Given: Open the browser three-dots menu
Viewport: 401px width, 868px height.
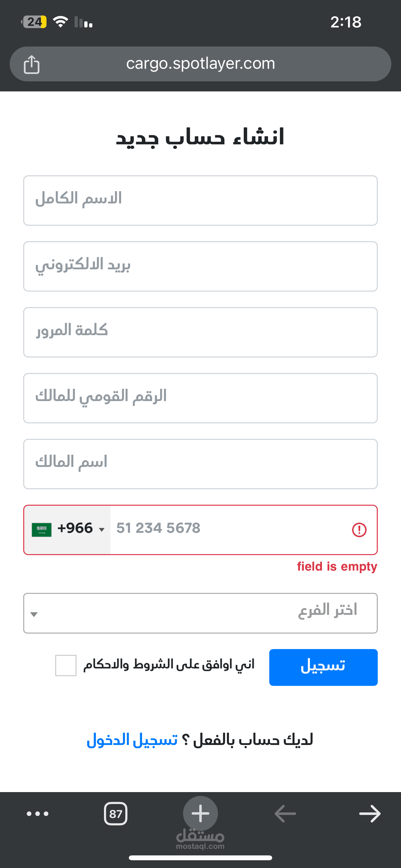Looking at the screenshot, I should click(38, 814).
